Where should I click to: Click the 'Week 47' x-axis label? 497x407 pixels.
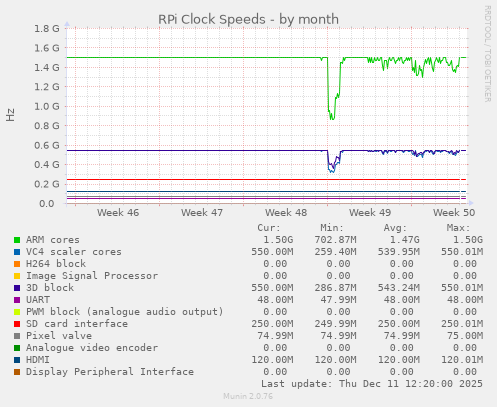(202, 213)
